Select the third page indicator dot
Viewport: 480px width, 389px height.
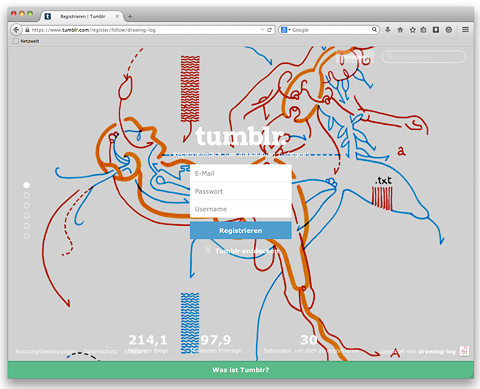coord(27,205)
